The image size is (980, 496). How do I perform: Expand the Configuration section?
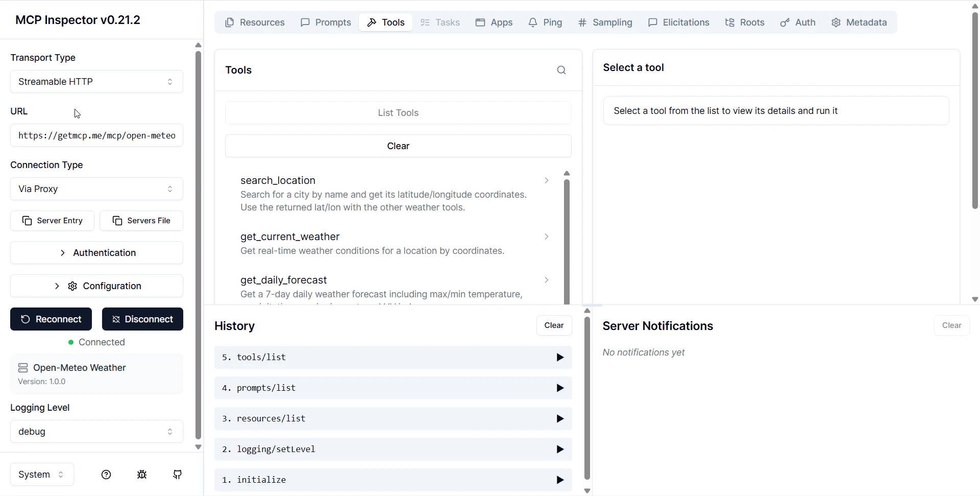tap(96, 286)
